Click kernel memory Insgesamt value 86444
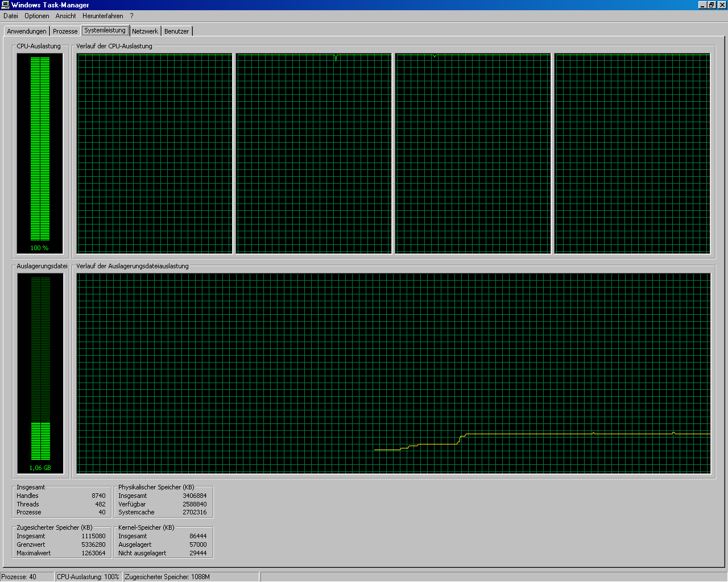Screen dimensions: 728x582 [198, 536]
